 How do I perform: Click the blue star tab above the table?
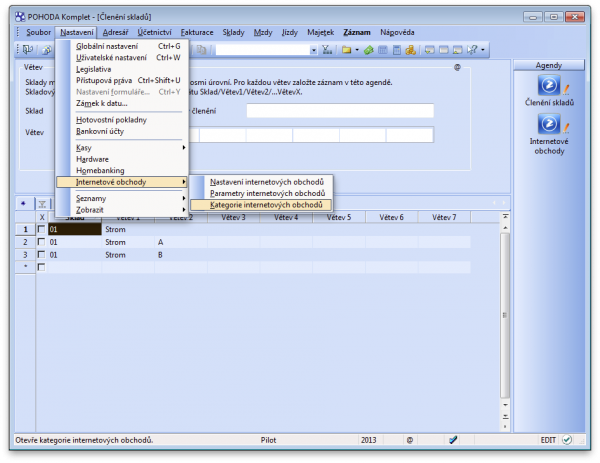click(23, 203)
